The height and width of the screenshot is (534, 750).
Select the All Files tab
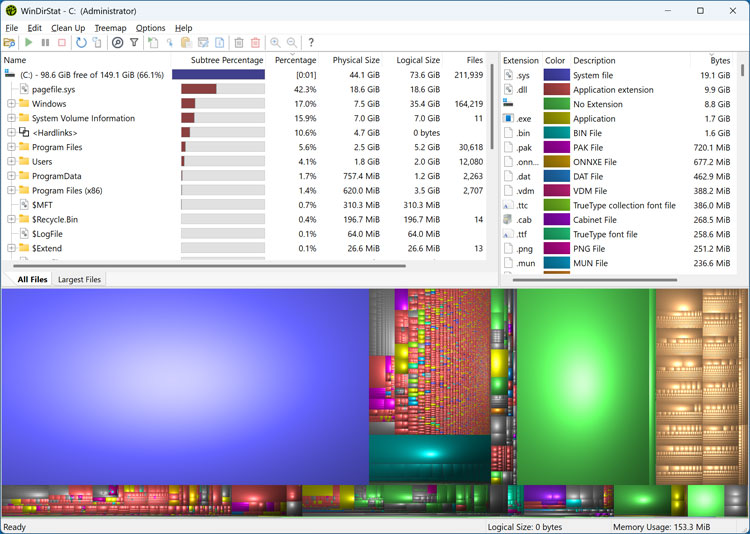[33, 279]
